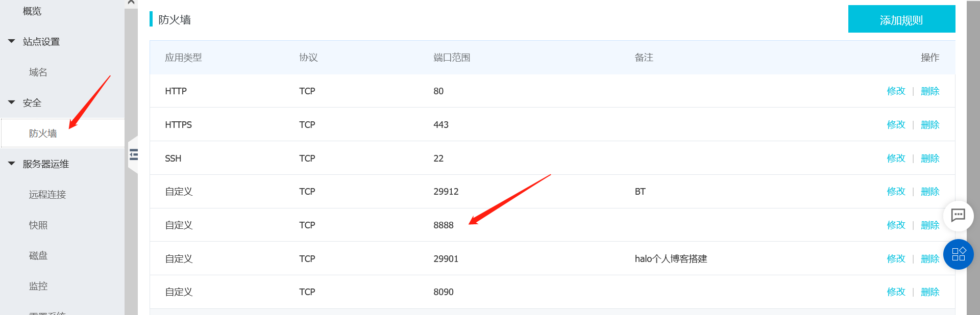980x315 pixels.
Task: Open the blue apps grid floating button
Action: click(x=959, y=254)
